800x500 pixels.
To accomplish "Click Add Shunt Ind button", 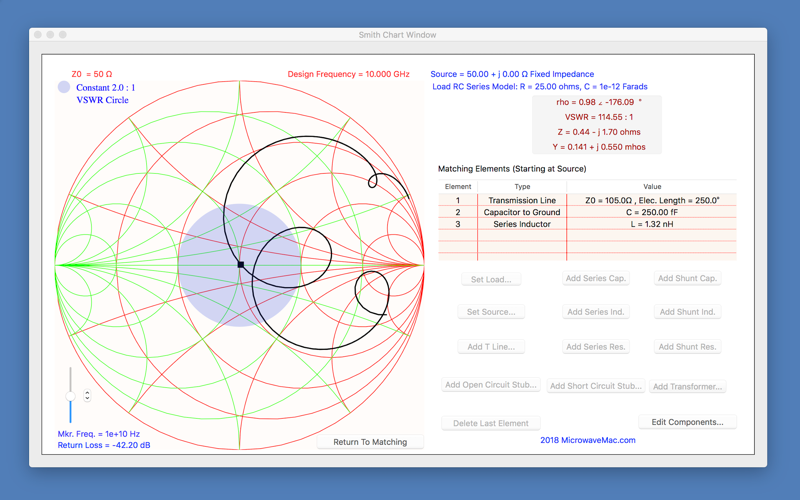I will (x=687, y=312).
